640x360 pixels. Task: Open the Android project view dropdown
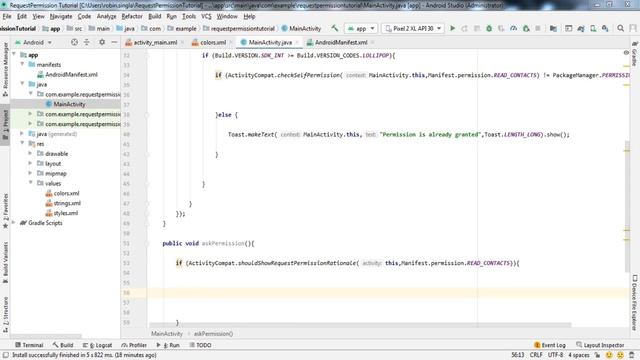33,42
